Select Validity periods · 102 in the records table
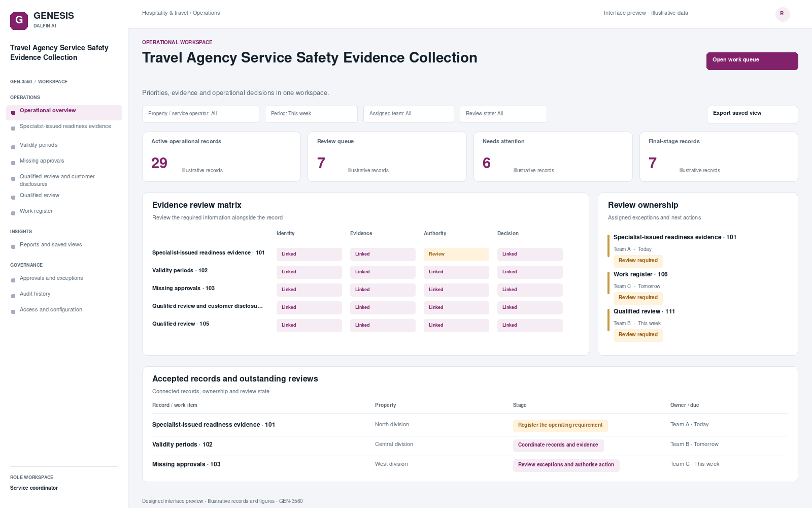812x508 pixels. click(470, 445)
